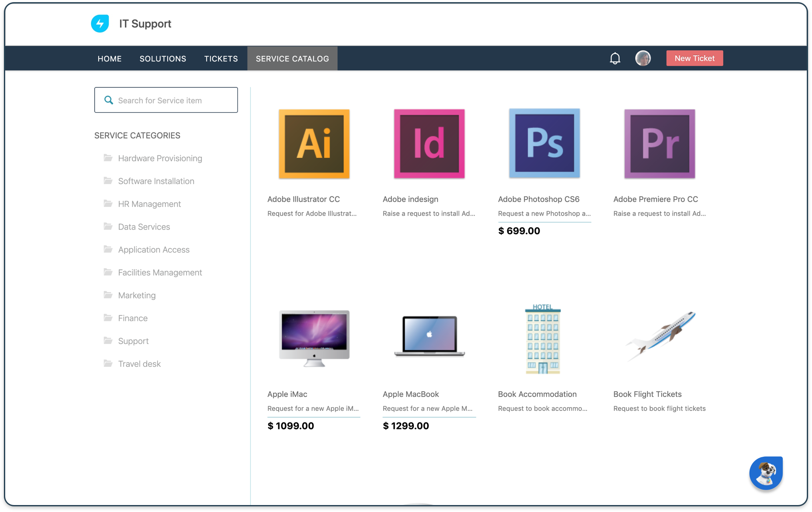This screenshot has width=812, height=512.
Task: Click 'Request a new Photoshop a...' description
Action: coord(544,213)
